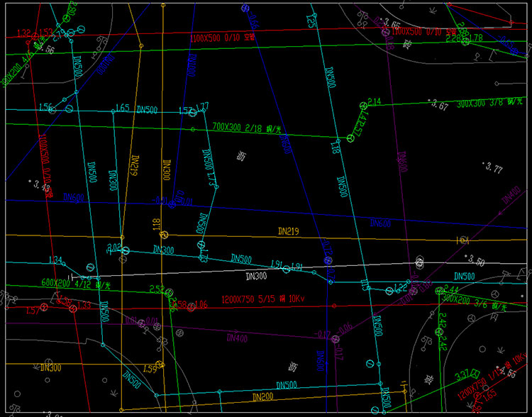Click the yellow manhole symbol beside 118
The height and width of the screenshot is (417, 532).
point(165,235)
